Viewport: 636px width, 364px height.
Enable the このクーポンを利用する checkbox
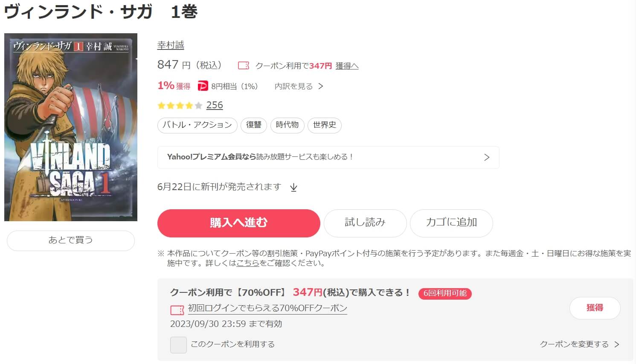(x=178, y=344)
